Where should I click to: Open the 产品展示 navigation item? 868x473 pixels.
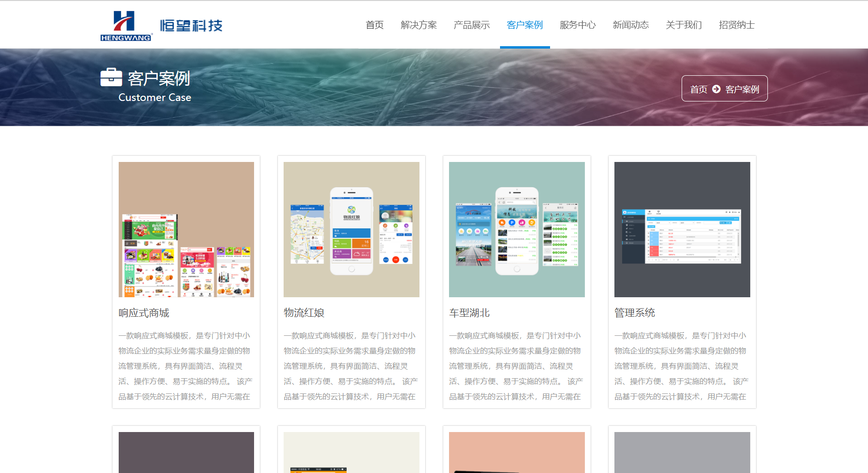[x=471, y=25]
